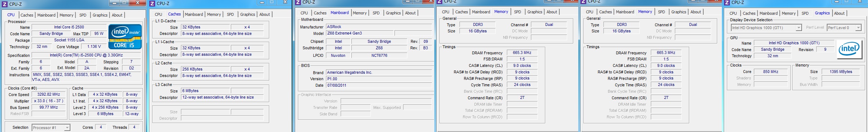Open the About tab in the Graphics window
Screen dimensions: 868x132
(x=839, y=13)
